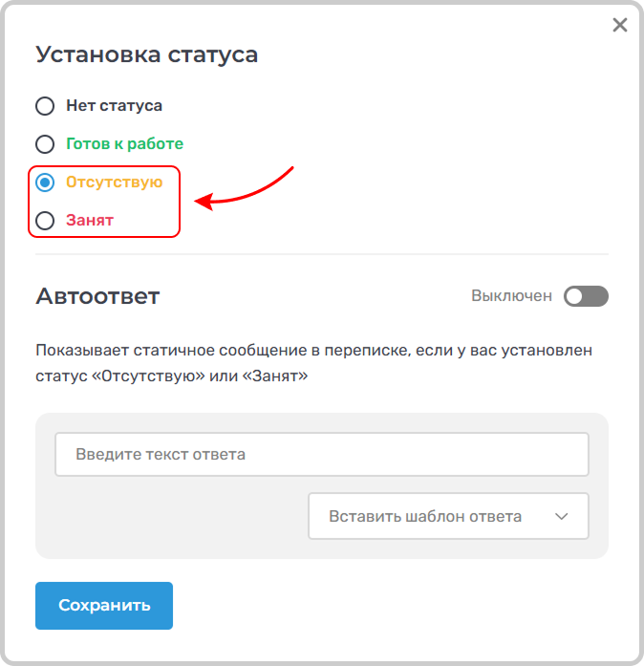Click the empty gray autoreply panel background
The width and height of the screenshot is (644, 666).
click(172, 521)
